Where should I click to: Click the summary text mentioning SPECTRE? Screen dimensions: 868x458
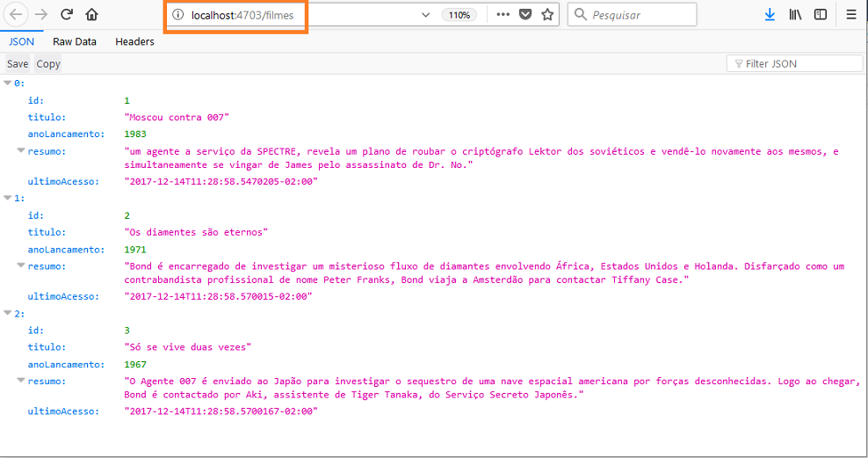click(x=481, y=158)
